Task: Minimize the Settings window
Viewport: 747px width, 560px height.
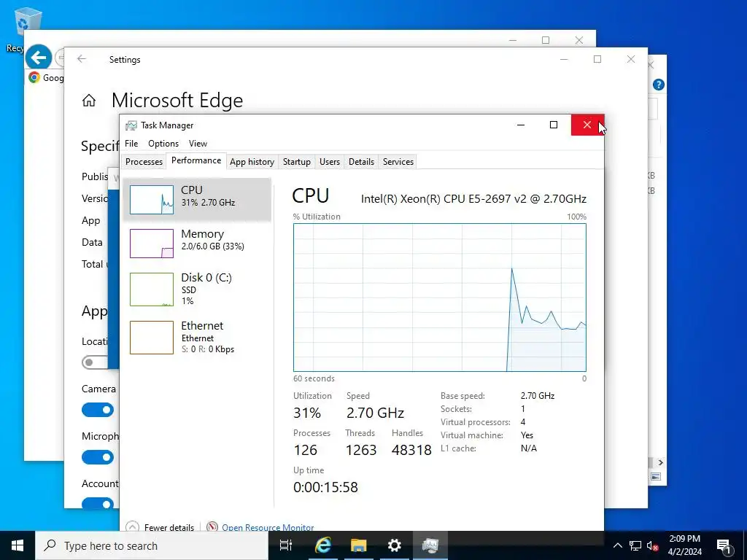Action: (x=564, y=59)
